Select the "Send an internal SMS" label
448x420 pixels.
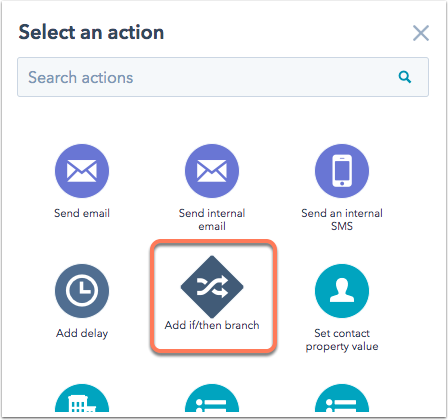[x=342, y=220]
